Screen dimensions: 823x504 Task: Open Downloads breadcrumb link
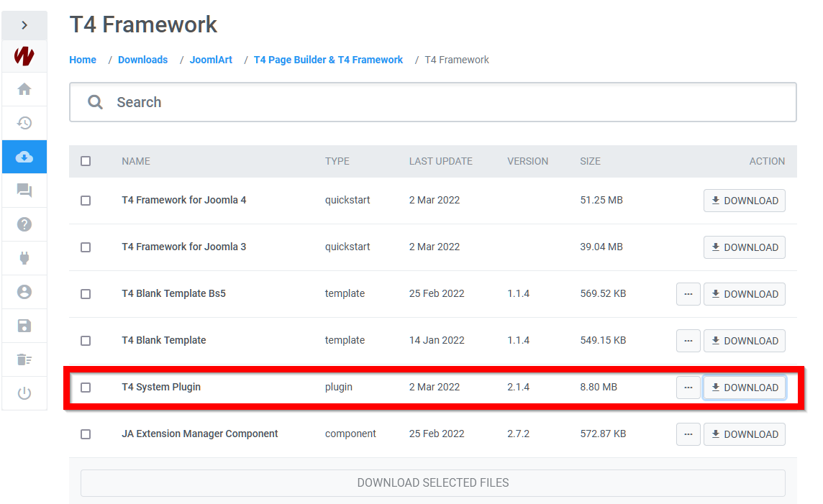pyautogui.click(x=142, y=60)
